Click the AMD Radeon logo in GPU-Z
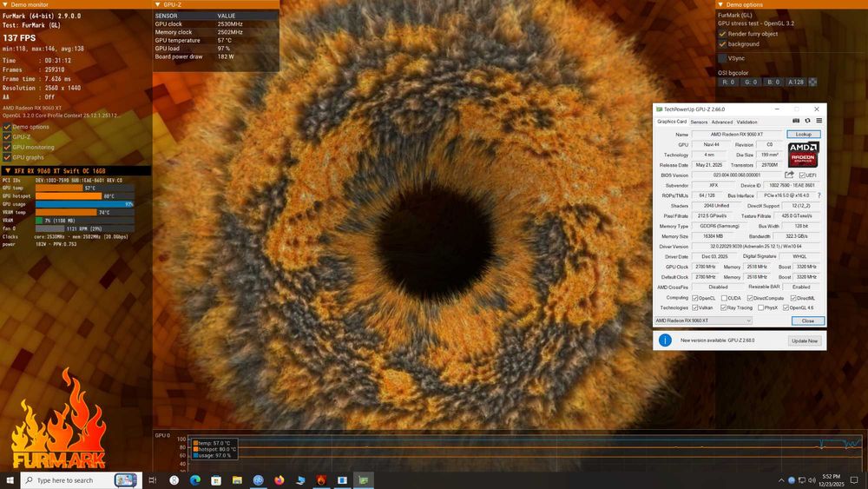This screenshot has height=489, width=868. pos(803,155)
